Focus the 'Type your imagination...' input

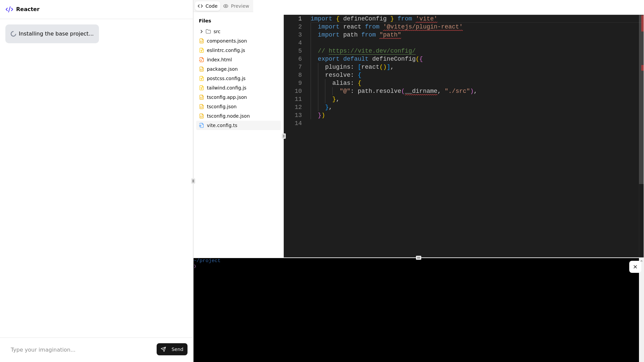pyautogui.click(x=80, y=350)
